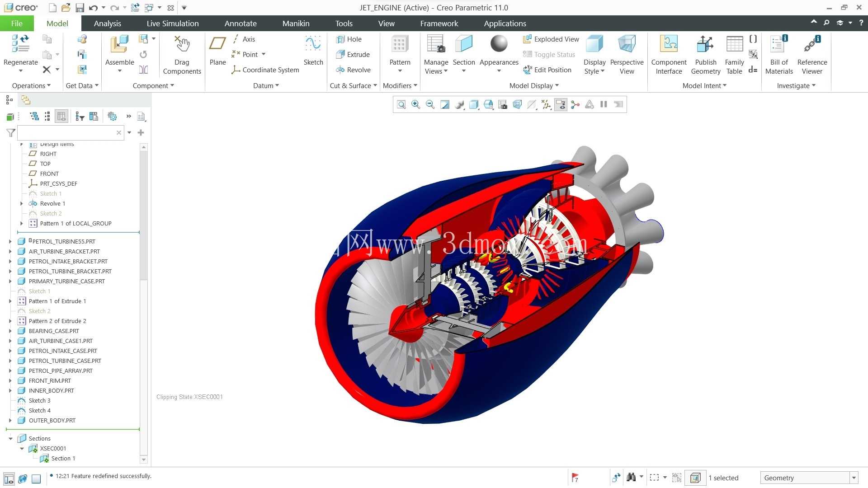868x488 pixels.
Task: Expand Pattern 1 of LOCAL_GROUP node
Action: 21,224
